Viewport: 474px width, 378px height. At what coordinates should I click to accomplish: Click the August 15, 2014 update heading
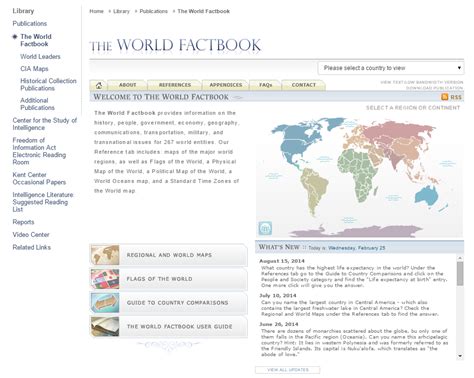(x=282, y=261)
